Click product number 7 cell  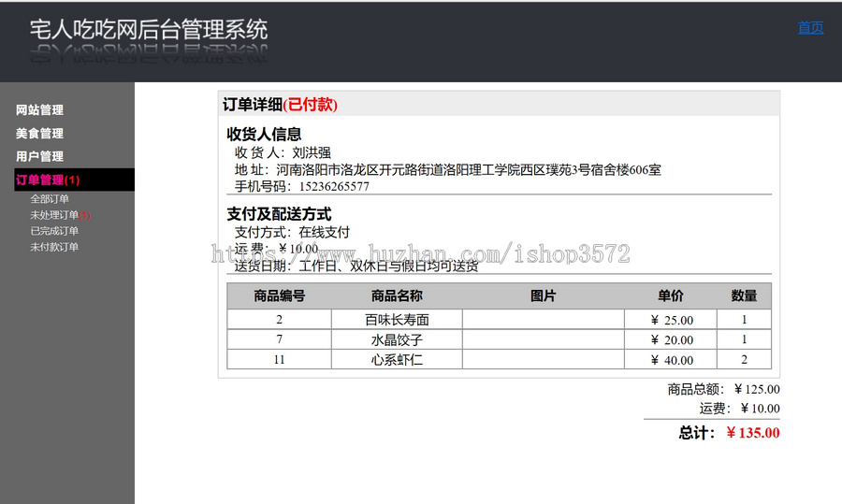[x=279, y=339]
